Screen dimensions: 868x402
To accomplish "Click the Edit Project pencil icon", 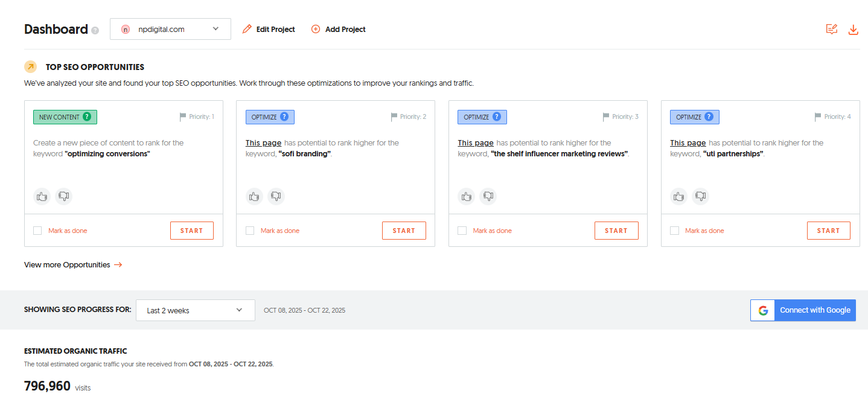I will click(x=247, y=29).
